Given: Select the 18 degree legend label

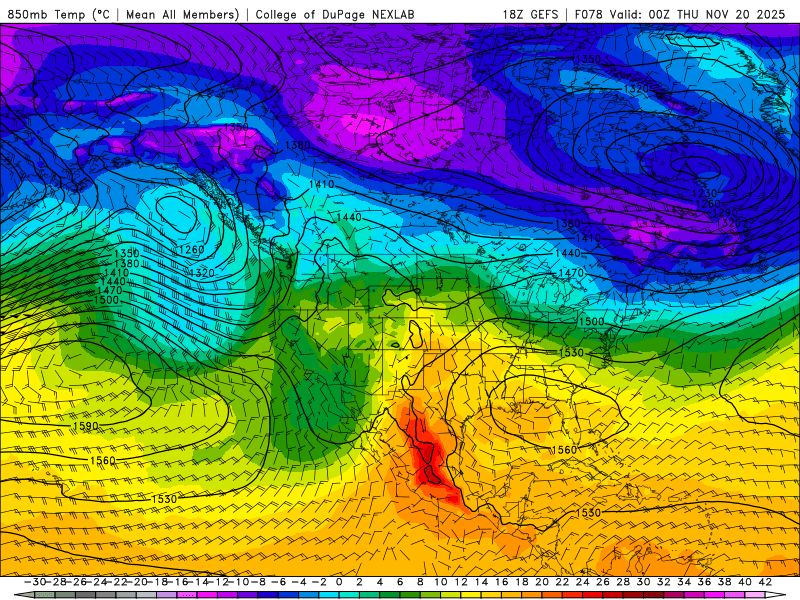Looking at the screenshot, I should click(x=522, y=582).
